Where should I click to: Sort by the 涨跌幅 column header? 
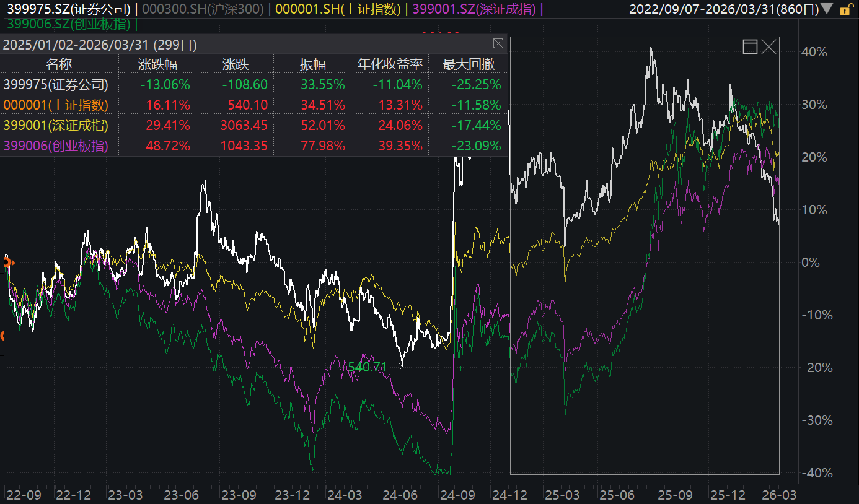point(157,64)
